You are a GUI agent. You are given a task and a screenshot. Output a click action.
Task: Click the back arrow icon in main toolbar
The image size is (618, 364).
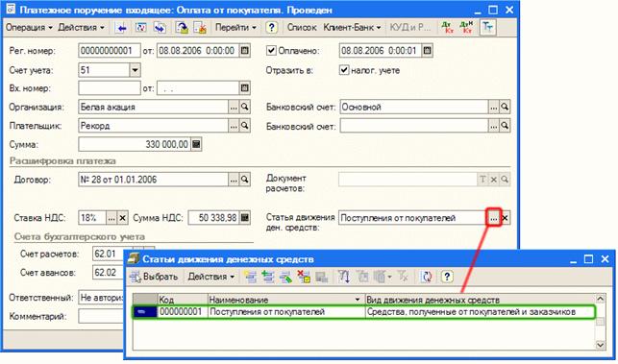pyautogui.click(x=121, y=28)
